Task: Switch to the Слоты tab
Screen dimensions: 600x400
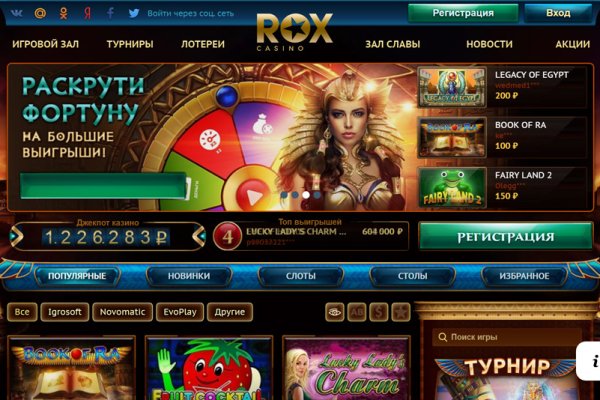Action: 301,276
